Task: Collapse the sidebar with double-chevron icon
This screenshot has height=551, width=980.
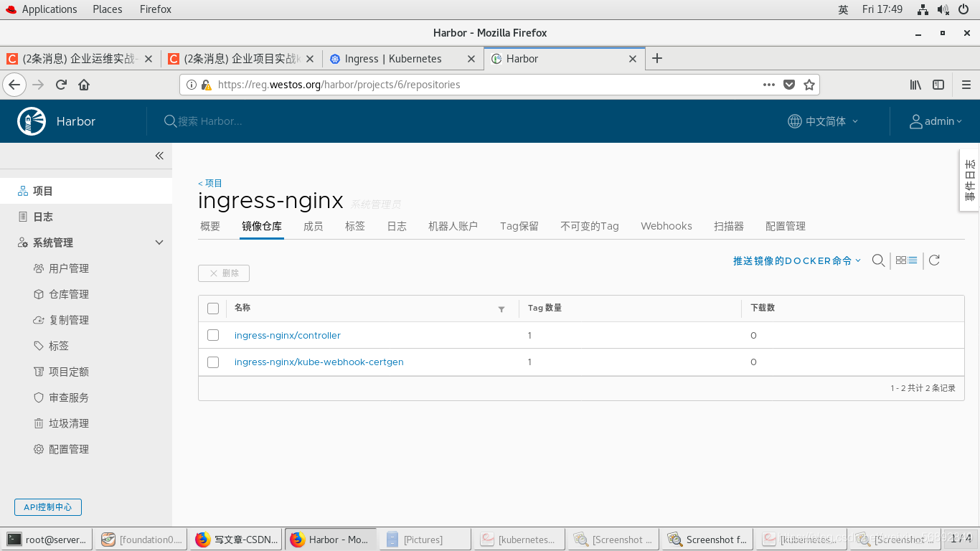Action: click(159, 156)
